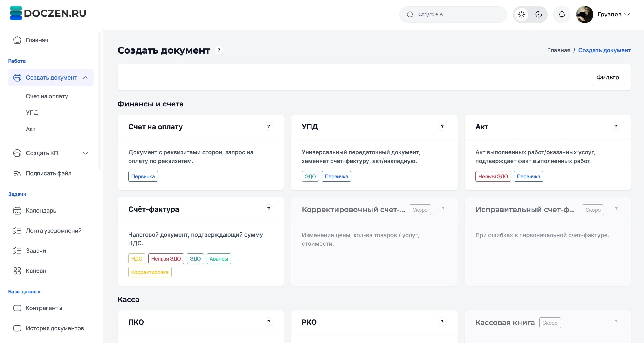Open Акт in sidebar submenu

[x=31, y=129]
